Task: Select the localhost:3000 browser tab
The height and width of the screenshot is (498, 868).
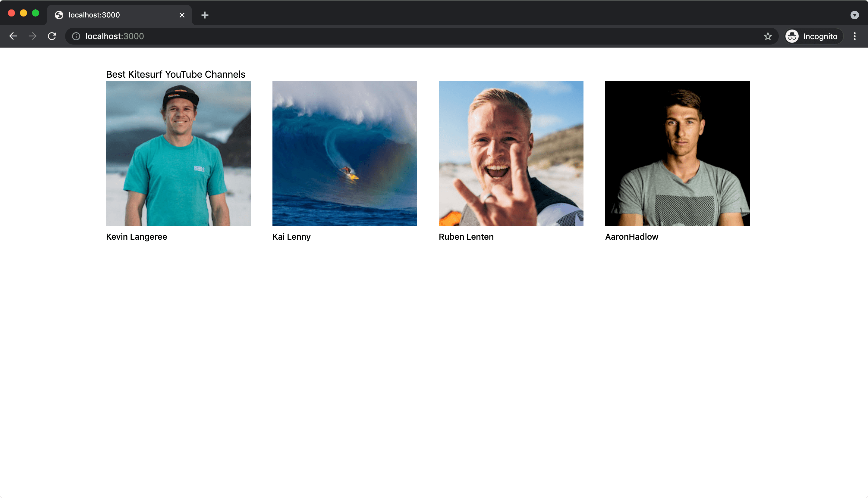Action: 119,15
